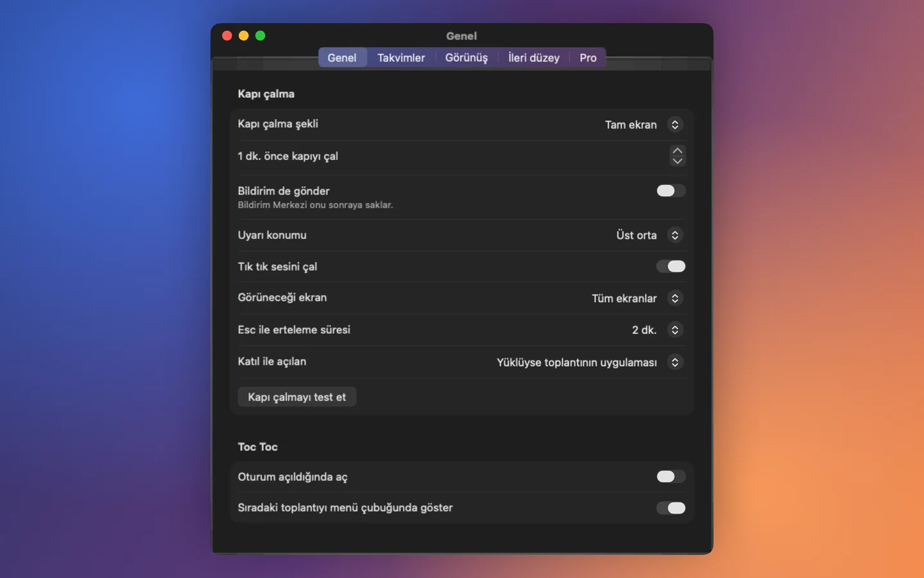
Task: Open the Uyarı konumu popup arrows
Action: (674, 235)
